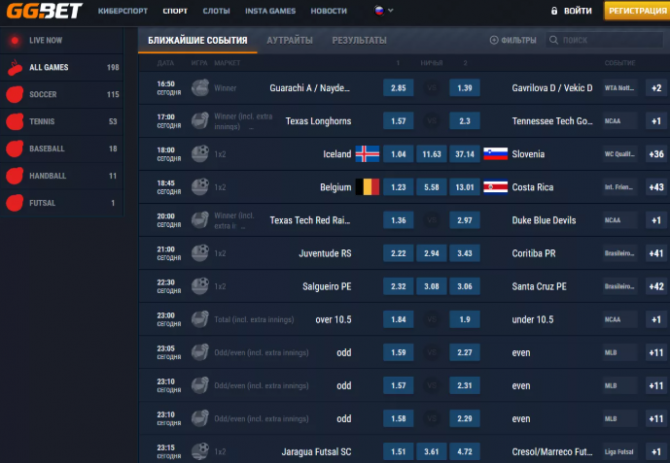Image resolution: width=670 pixels, height=463 pixels.
Task: Expand +1 markets for Texas Longhorns game
Action: [656, 121]
